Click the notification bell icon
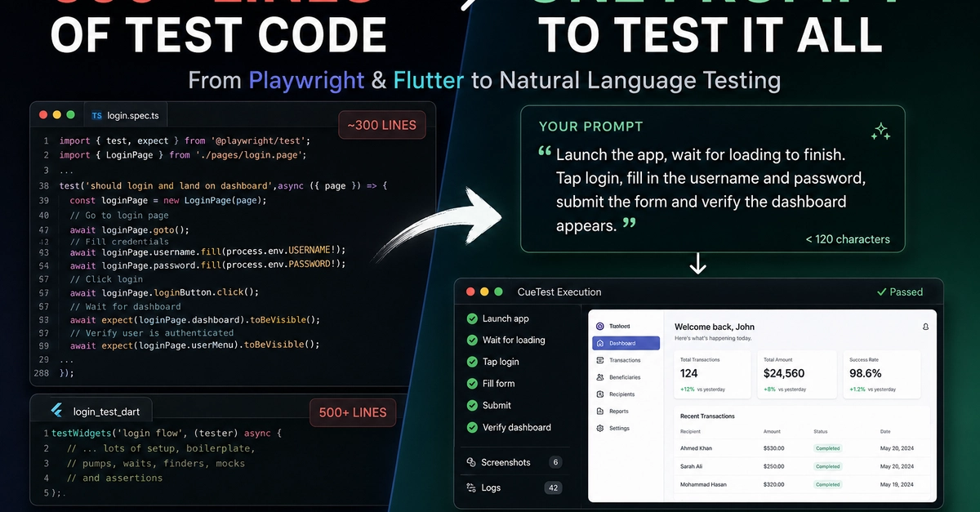Viewport: 980px width, 512px height. [925, 327]
